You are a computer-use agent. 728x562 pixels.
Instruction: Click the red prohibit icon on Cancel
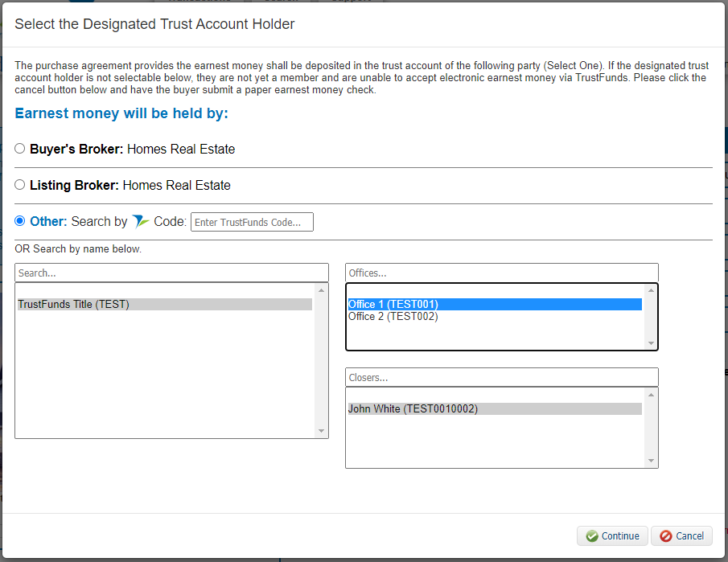[666, 536]
